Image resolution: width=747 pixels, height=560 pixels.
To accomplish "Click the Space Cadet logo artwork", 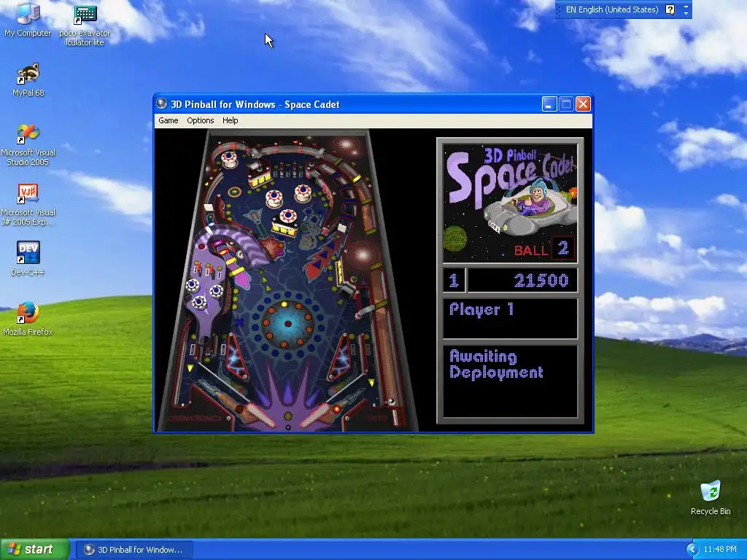I will pos(510,203).
